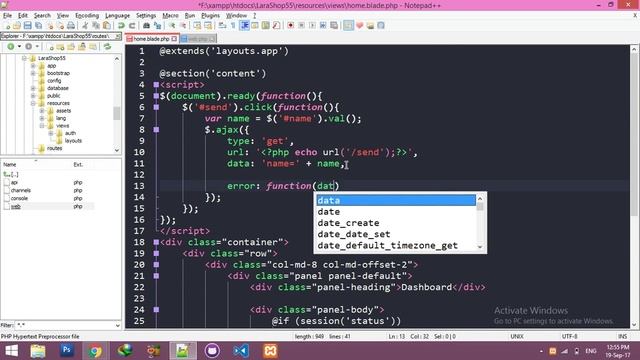This screenshot has width=640, height=360.
Task: Undo the last edit with Undo icon
Action: pos(121,26)
